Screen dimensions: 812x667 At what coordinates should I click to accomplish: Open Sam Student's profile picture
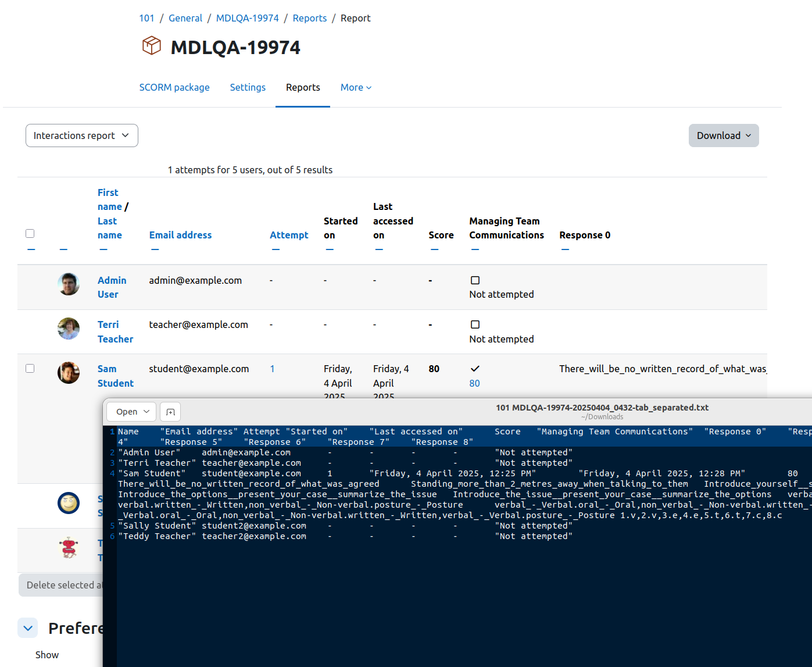pos(69,373)
